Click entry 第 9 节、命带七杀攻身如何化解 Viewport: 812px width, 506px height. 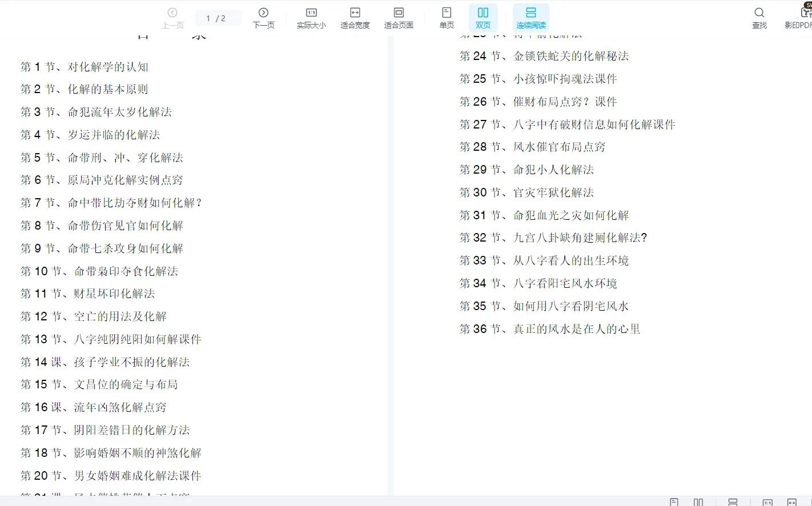[x=102, y=248]
